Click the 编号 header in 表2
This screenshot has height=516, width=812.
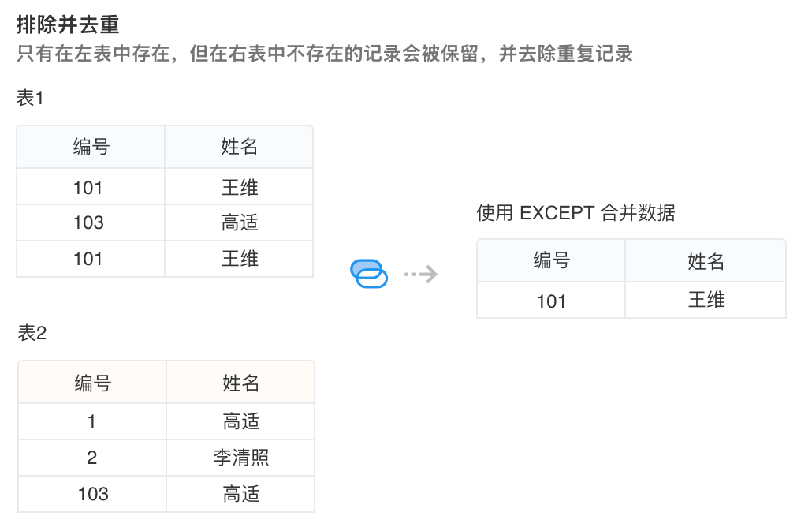(x=92, y=383)
